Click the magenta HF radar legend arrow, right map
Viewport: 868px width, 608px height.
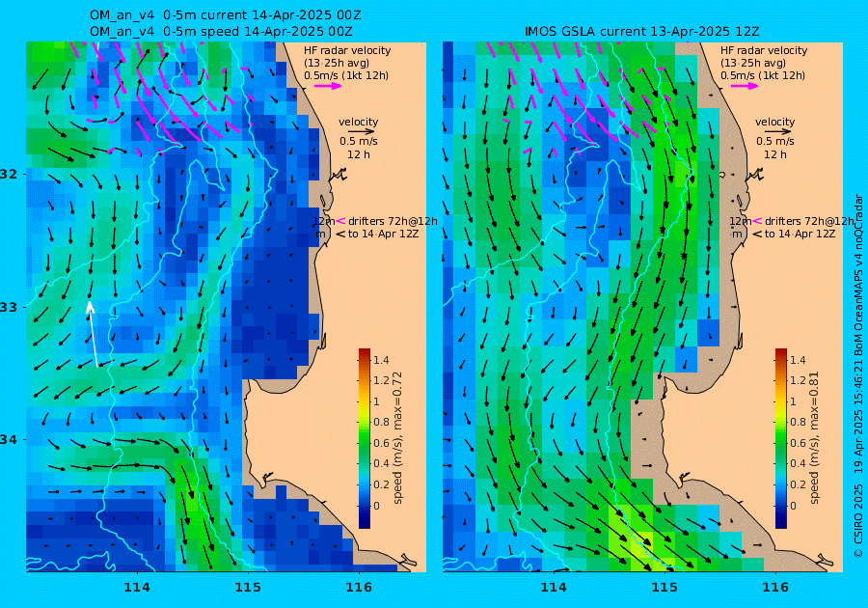[x=745, y=86]
